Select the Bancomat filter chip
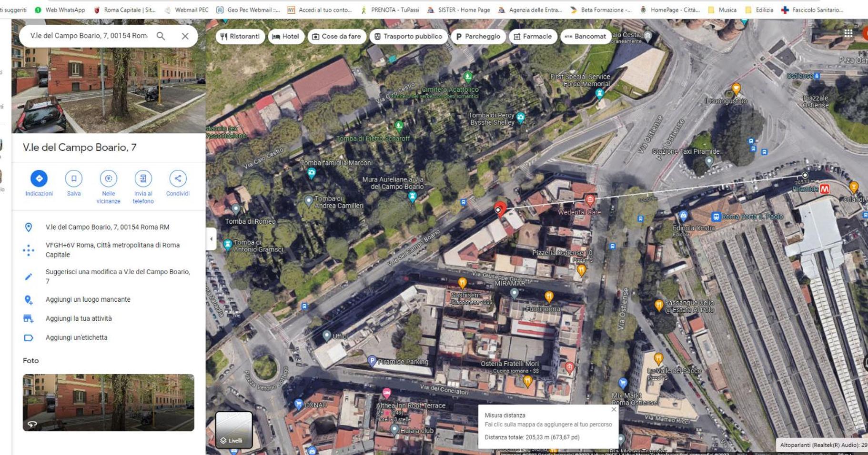The image size is (868, 455). [585, 36]
